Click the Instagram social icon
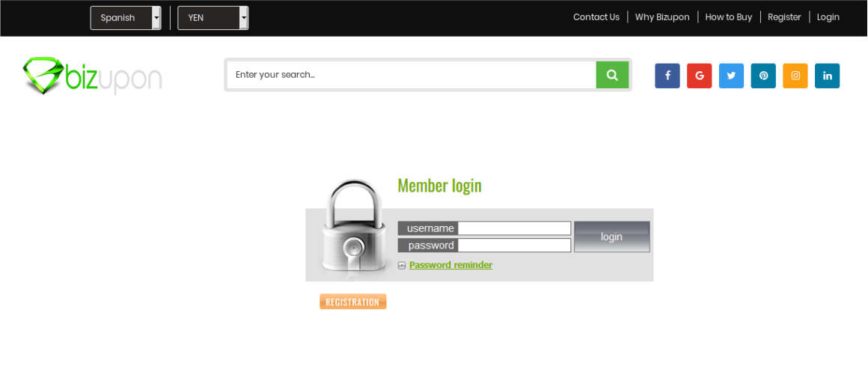The height and width of the screenshot is (384, 868). (x=795, y=76)
